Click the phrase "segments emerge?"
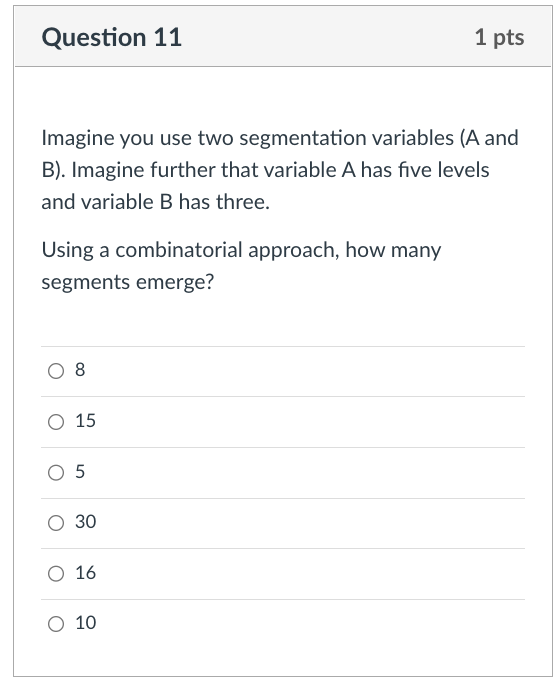This screenshot has width=554, height=680. tap(128, 283)
